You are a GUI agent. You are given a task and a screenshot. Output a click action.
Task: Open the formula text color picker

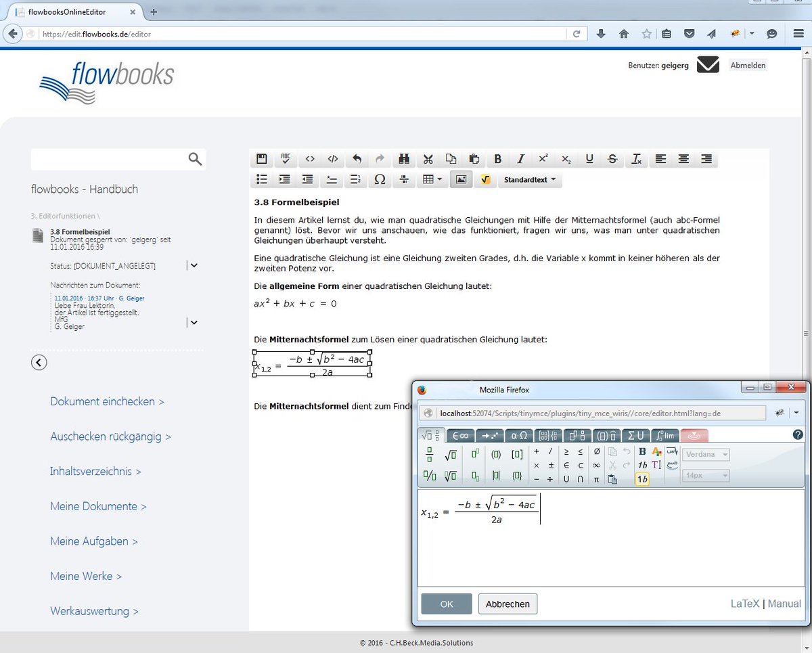pos(656,452)
